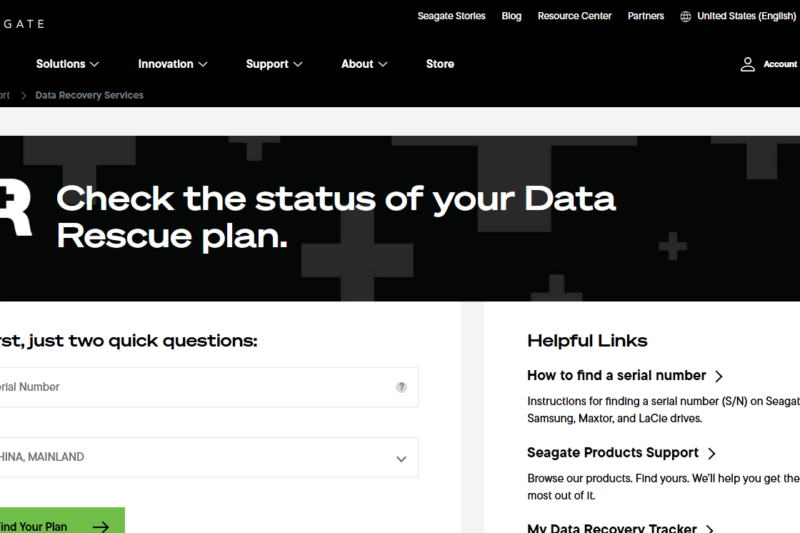Open Seagate Products Support link

(x=613, y=453)
